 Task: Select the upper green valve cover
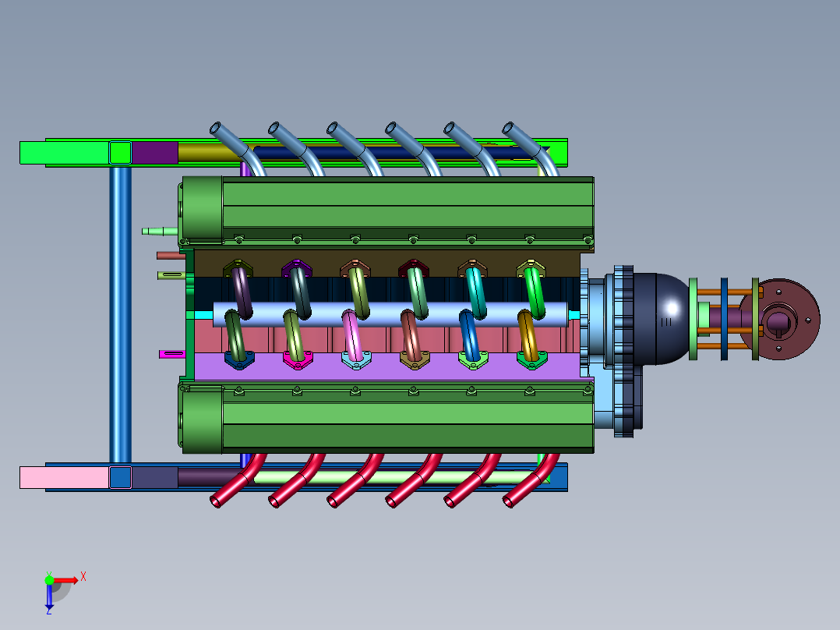pyautogui.click(x=388, y=209)
